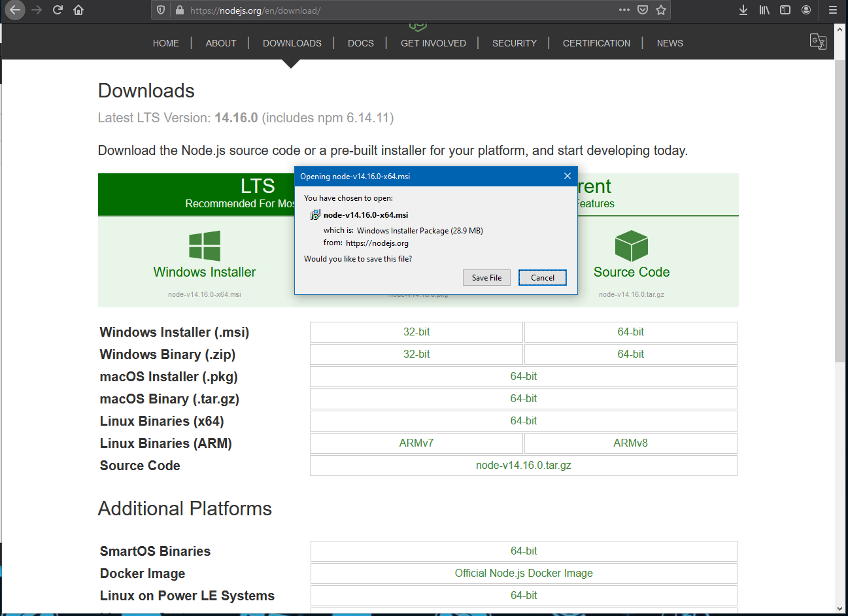Open the HOME navigation item

166,43
